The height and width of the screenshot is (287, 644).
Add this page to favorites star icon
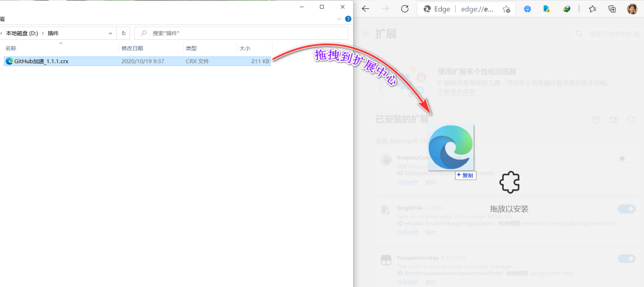click(x=506, y=9)
